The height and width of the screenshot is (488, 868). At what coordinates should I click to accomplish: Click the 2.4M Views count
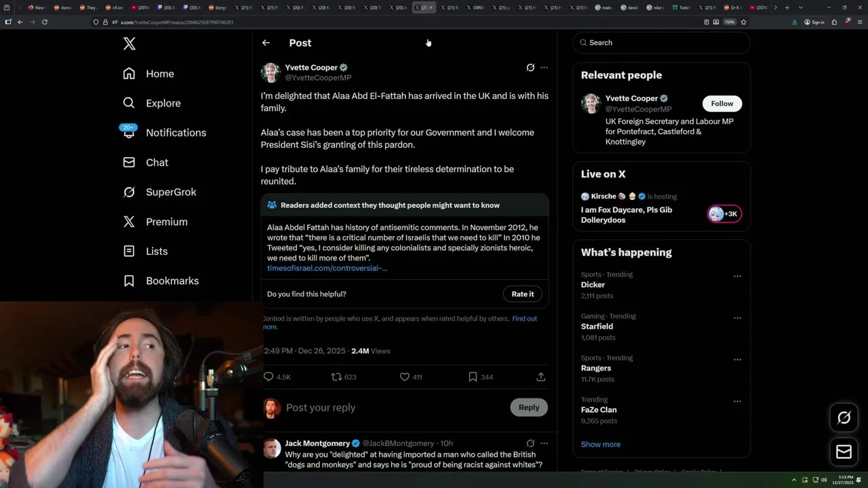[x=371, y=351]
